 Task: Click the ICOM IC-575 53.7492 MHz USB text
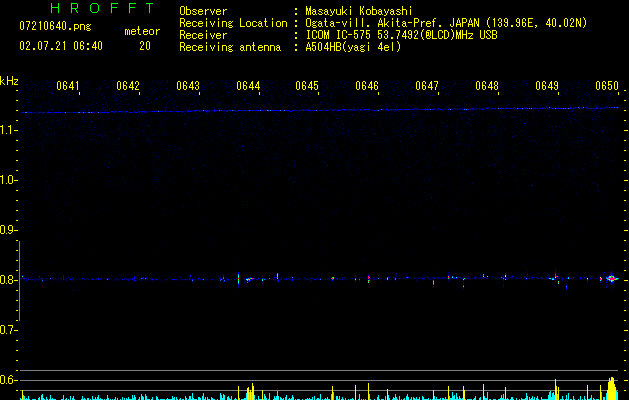pyautogui.click(x=401, y=35)
